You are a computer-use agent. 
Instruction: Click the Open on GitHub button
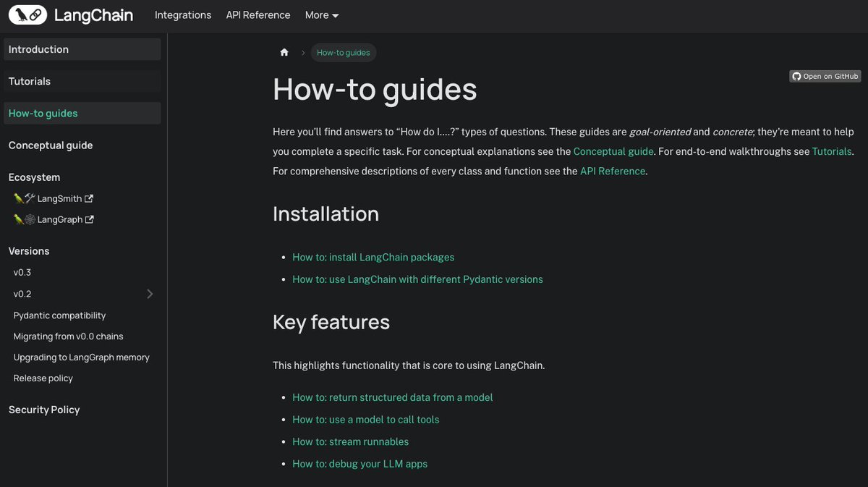tap(825, 76)
